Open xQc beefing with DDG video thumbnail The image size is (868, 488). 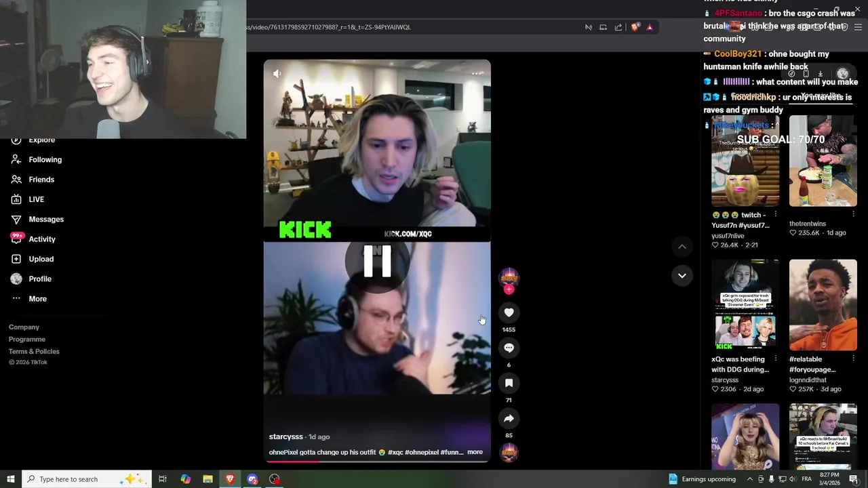745,305
